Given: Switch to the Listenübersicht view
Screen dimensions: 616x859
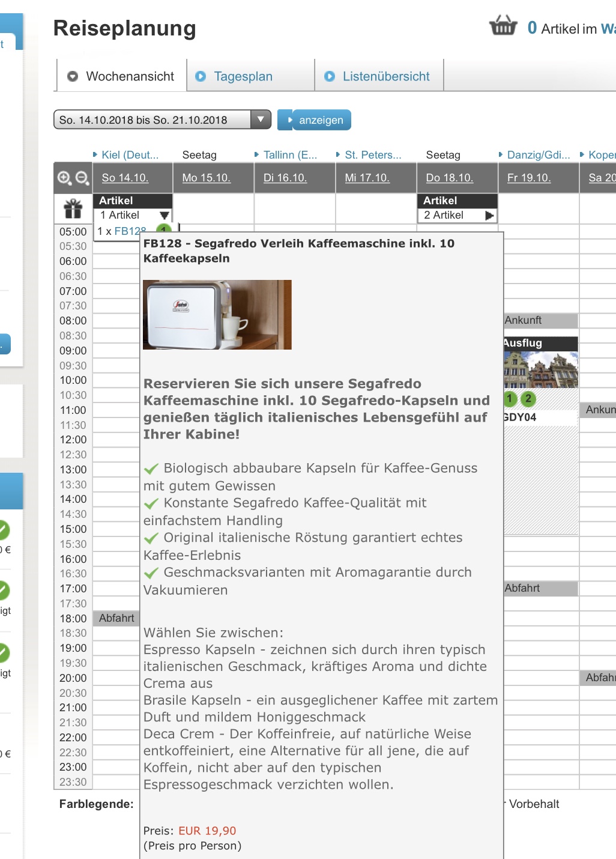Looking at the screenshot, I should (385, 76).
